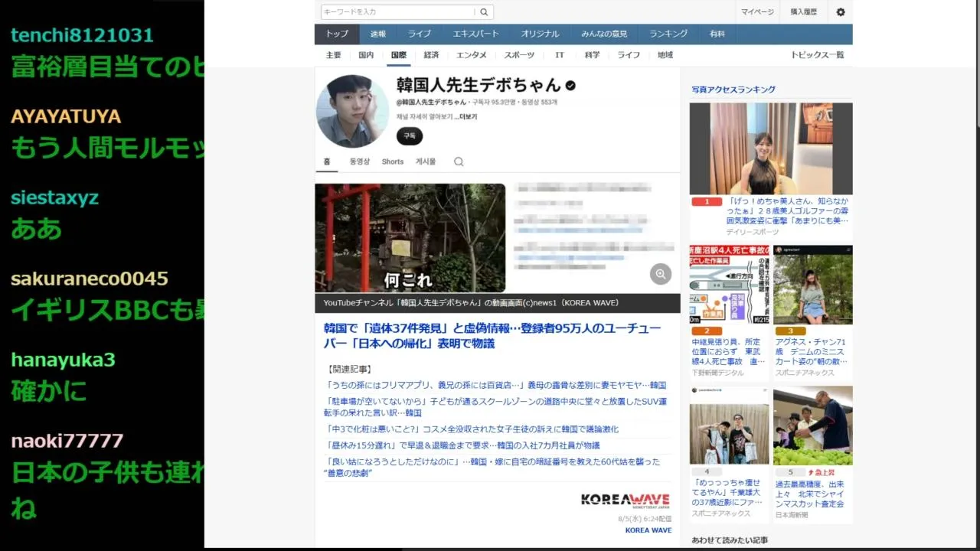Open rank 5 grape inspection photo thumbnail
This screenshot has width=980, height=551.
tap(812, 425)
